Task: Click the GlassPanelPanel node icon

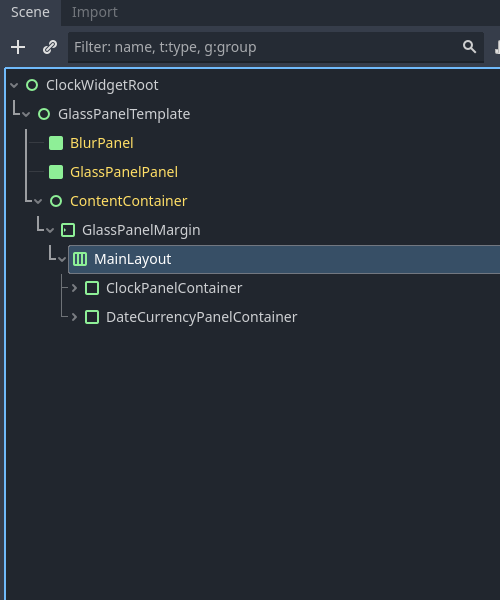Action: pos(56,172)
